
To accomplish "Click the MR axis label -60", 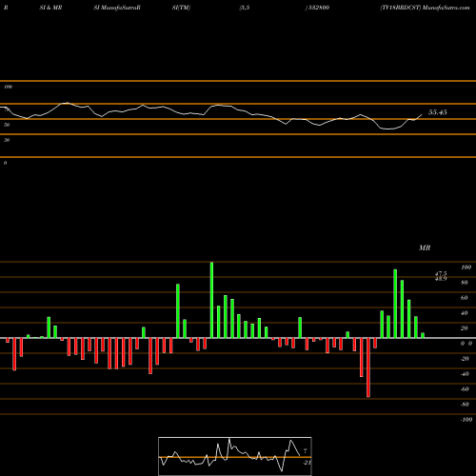I will click(x=465, y=389).
